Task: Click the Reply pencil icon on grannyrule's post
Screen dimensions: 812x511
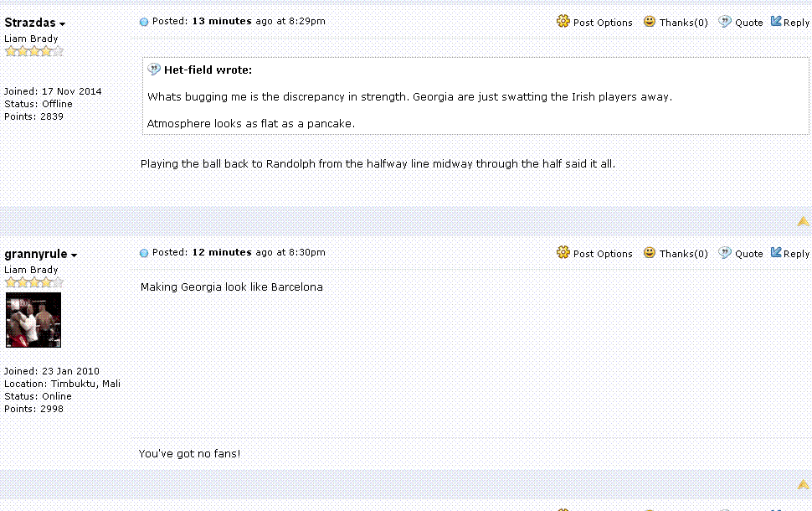Action: (x=776, y=253)
